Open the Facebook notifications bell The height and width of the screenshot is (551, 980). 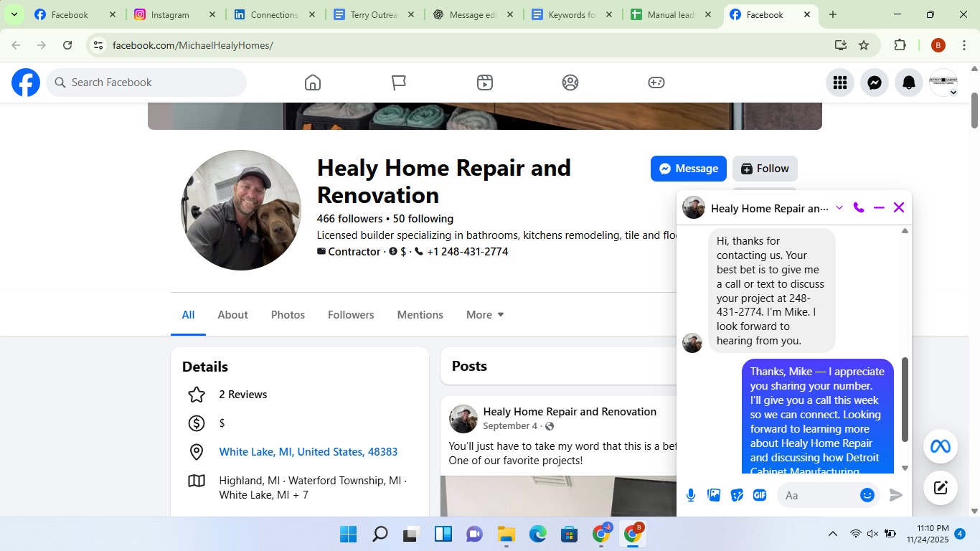[909, 83]
